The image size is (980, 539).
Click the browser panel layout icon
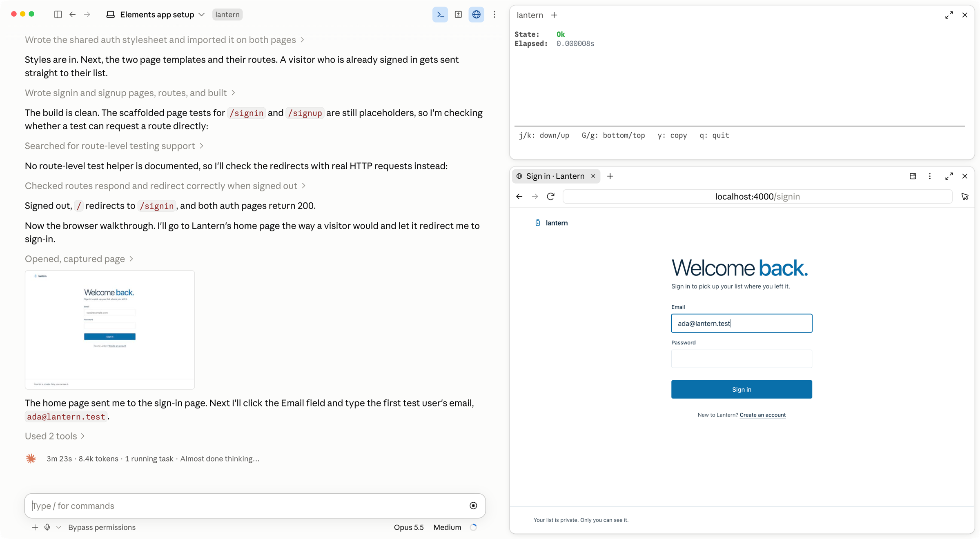click(x=913, y=176)
